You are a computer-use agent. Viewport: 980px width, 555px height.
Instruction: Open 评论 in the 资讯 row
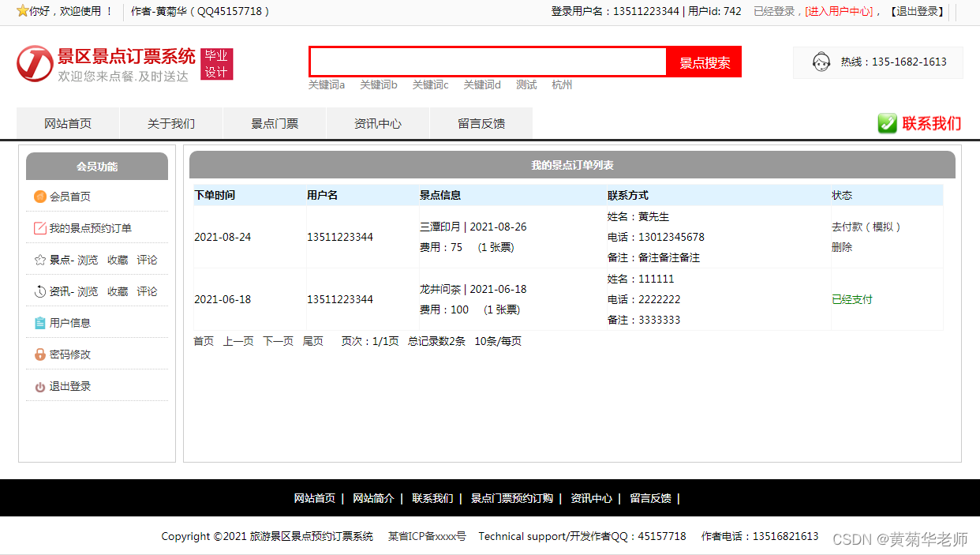(147, 291)
